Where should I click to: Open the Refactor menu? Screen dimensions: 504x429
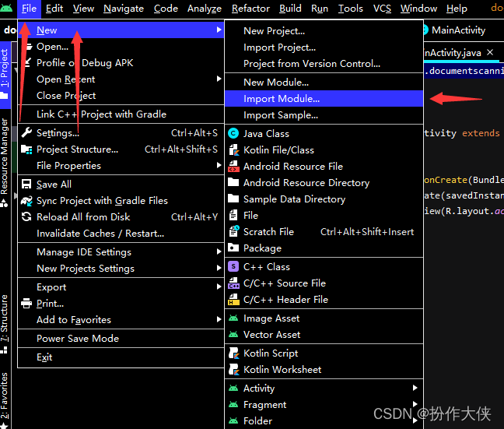point(250,9)
